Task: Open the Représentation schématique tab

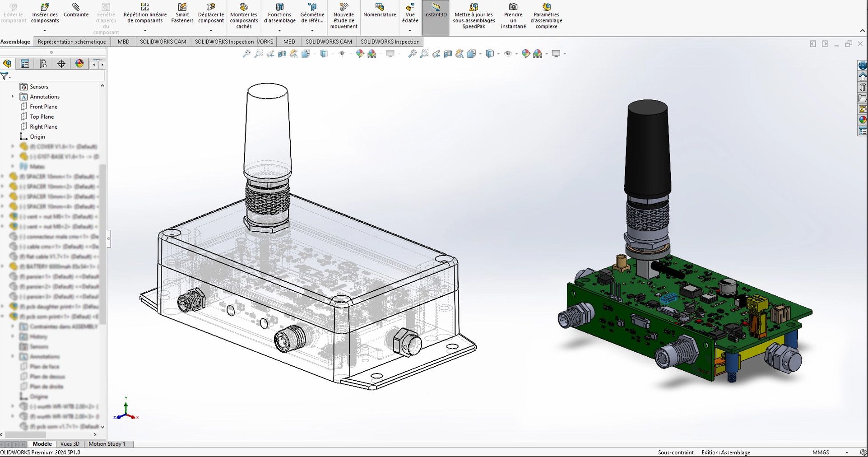Action: (72, 42)
